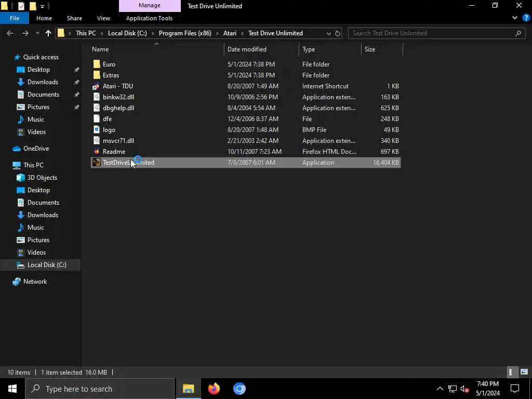Open the notification center
This screenshot has width=532, height=399.
coord(515,389)
